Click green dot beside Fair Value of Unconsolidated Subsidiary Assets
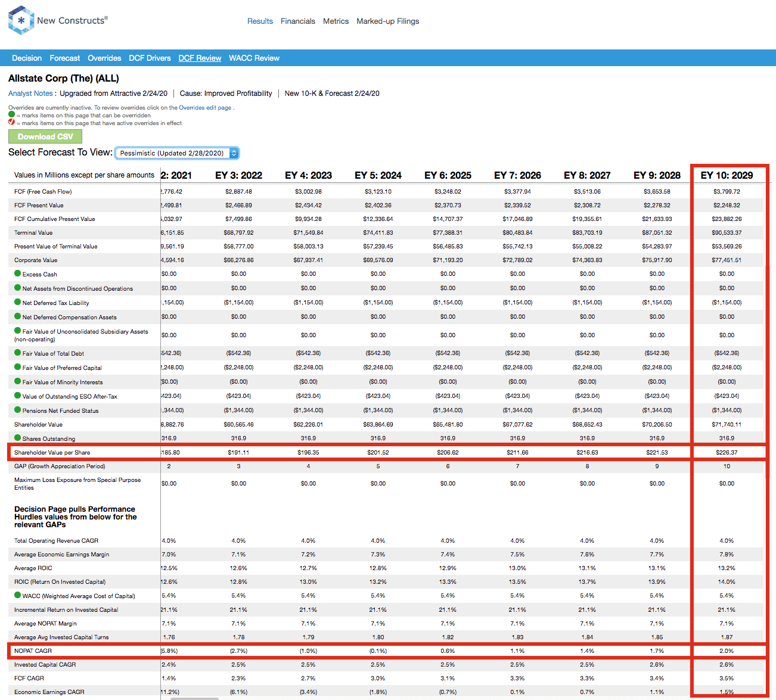The height and width of the screenshot is (700, 776). pos(18,331)
